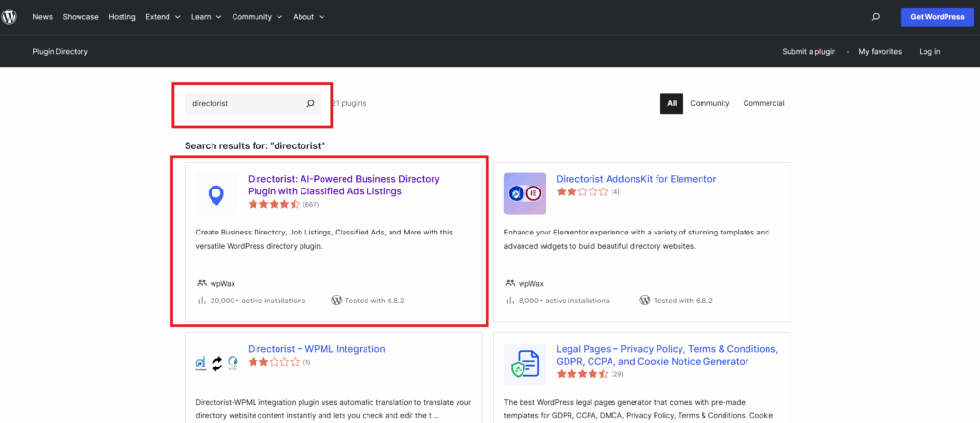Click the Log in link
Viewport: 980px width, 423px height.
[x=929, y=52]
